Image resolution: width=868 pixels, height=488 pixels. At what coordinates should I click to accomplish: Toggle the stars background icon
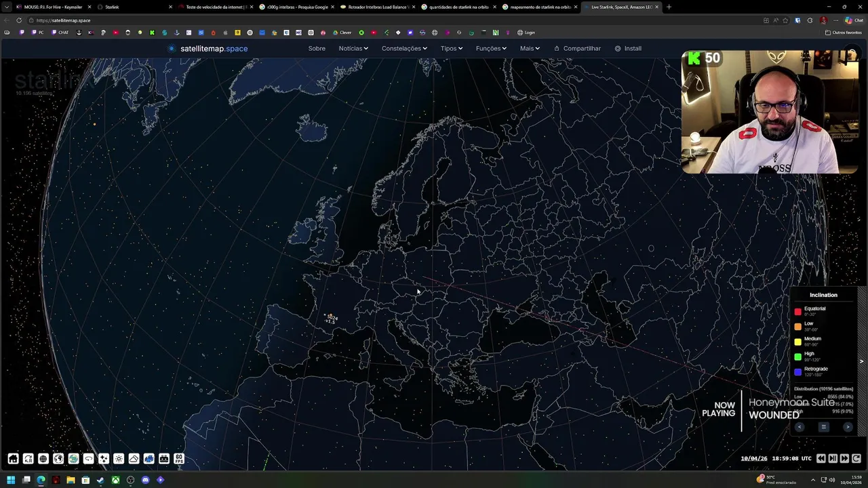coord(104,459)
